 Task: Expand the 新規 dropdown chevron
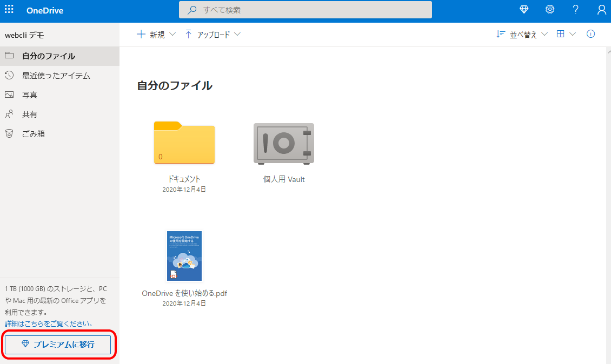(172, 34)
